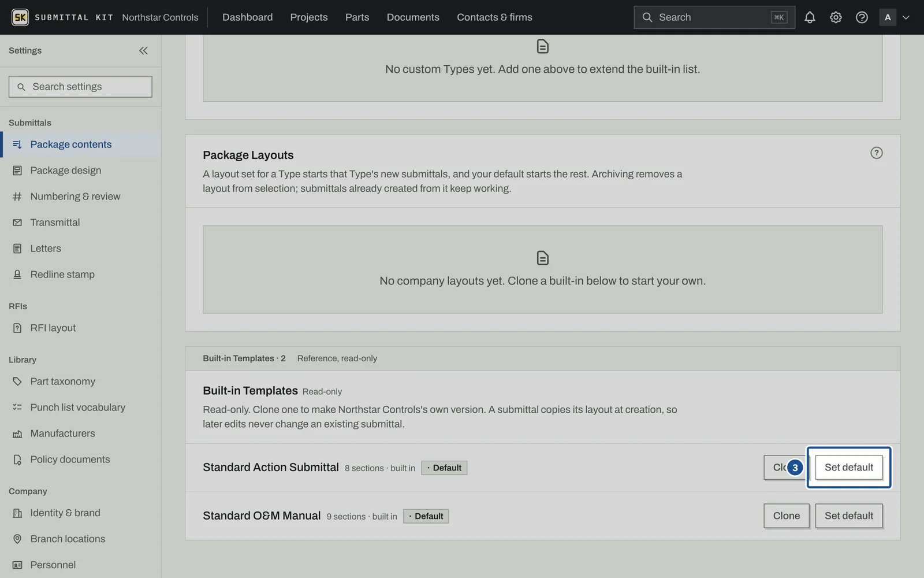Click the Policy documents icon

coord(17,460)
